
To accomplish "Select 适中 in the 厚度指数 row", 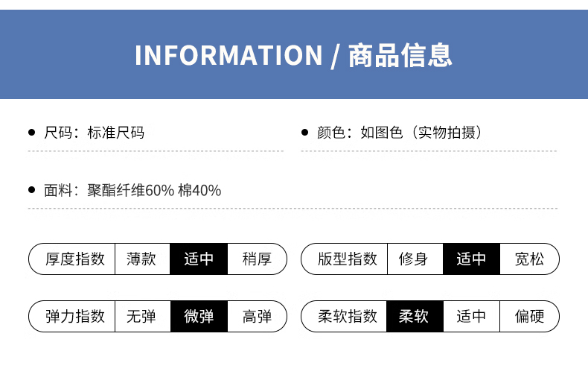I will [199, 259].
